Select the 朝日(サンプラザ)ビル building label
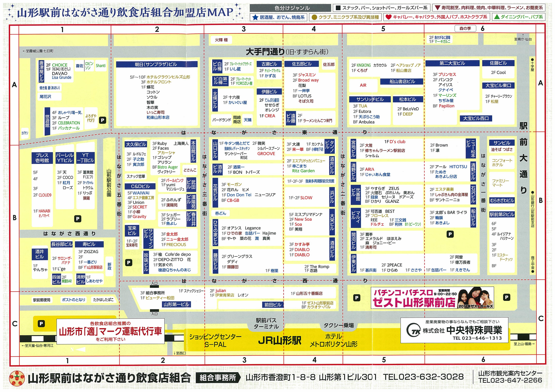The image size is (555, 392). (156, 64)
